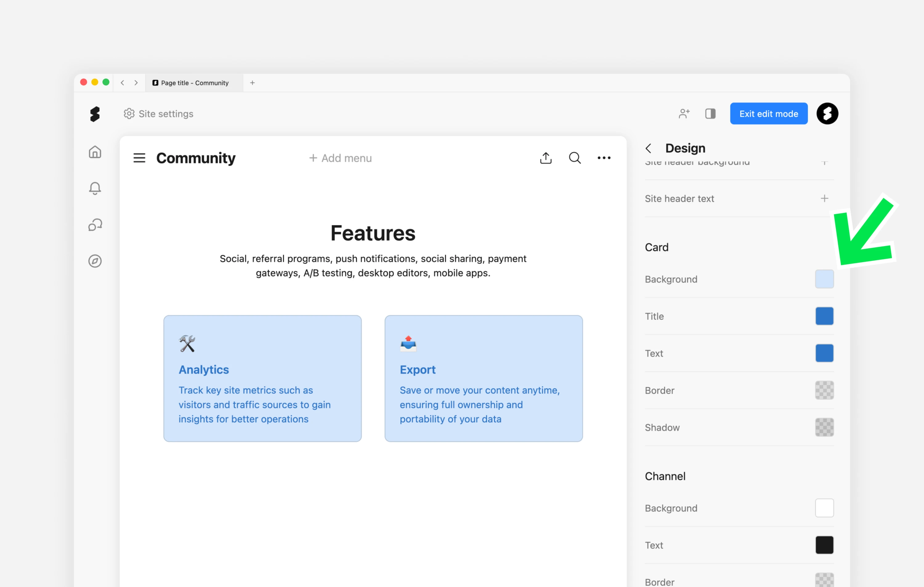Image resolution: width=924 pixels, height=587 pixels.
Task: Select the Analytics feature card
Action: [262, 378]
